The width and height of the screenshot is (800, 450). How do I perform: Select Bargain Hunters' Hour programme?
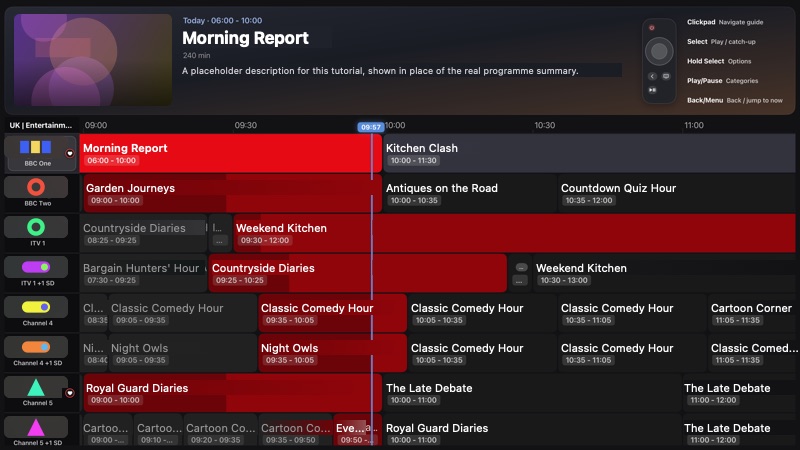coord(143,273)
